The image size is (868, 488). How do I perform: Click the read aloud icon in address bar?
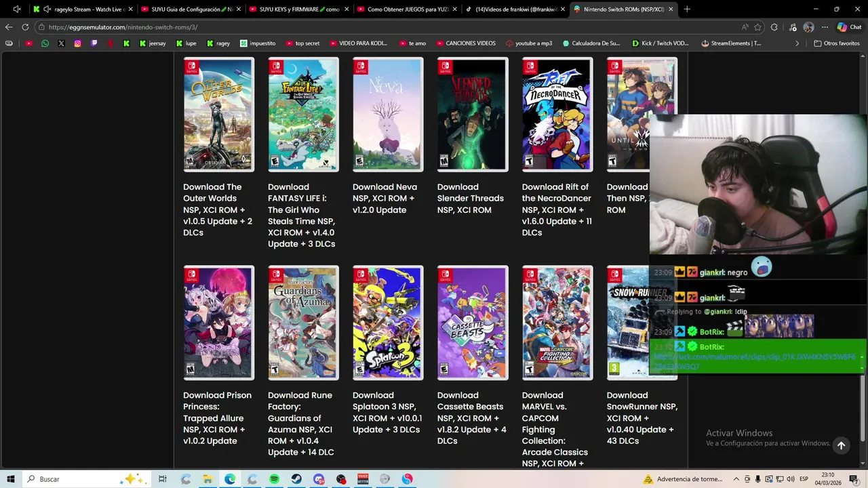click(x=745, y=27)
